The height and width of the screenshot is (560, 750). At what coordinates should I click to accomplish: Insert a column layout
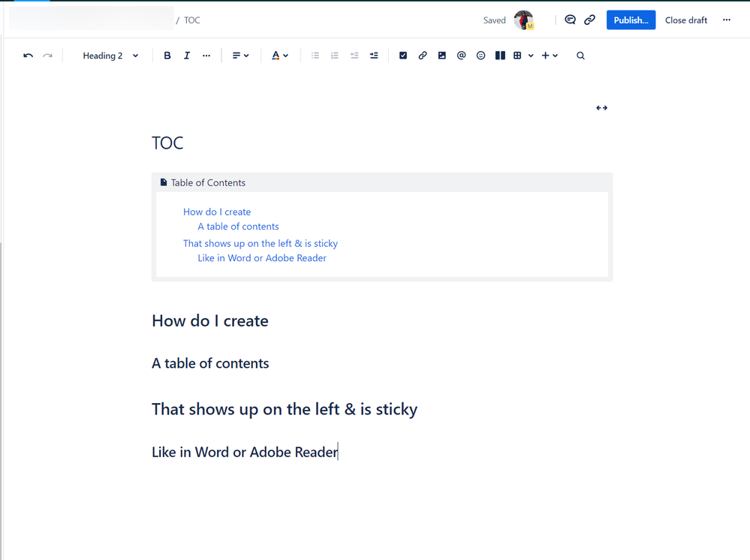point(500,56)
